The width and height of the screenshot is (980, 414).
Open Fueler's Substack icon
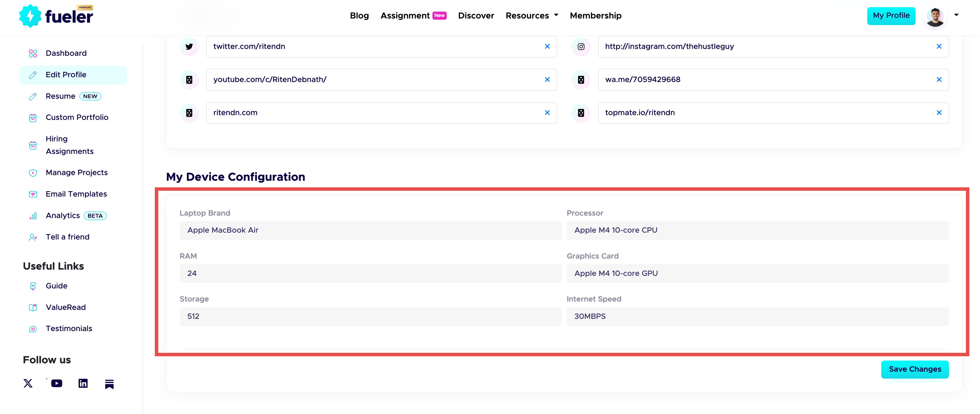[109, 384]
